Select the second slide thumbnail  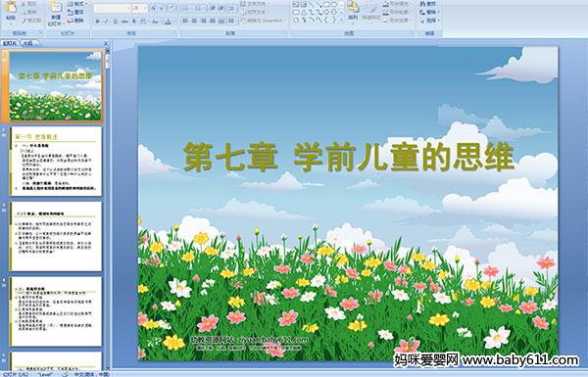pyautogui.click(x=56, y=162)
